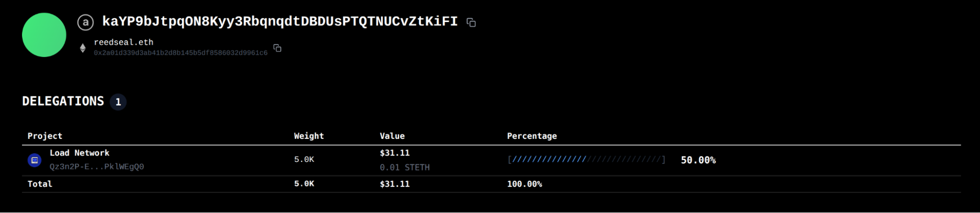Click the DELEGATIONS section heading
This screenshot has height=213, width=980.
[63, 102]
